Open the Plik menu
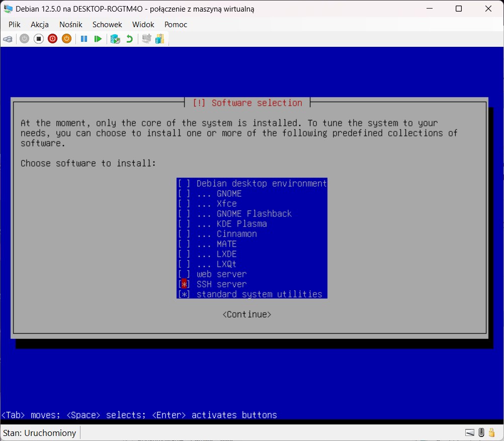The image size is (504, 441). coord(15,25)
